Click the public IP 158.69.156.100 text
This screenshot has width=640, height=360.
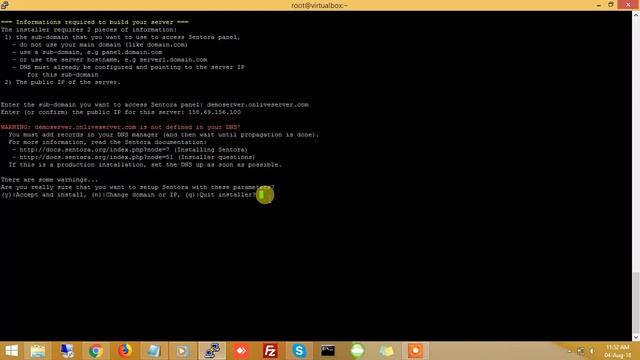coord(215,112)
